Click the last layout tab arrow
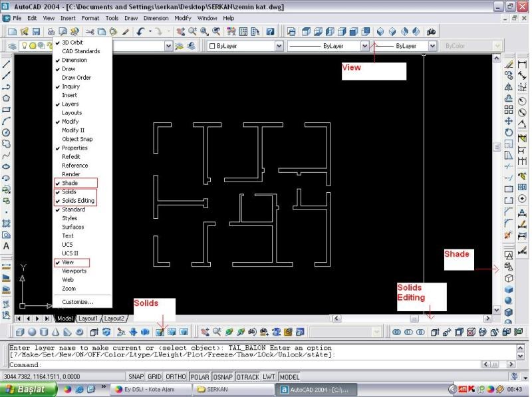This screenshot has height=397, width=532. click(x=47, y=319)
